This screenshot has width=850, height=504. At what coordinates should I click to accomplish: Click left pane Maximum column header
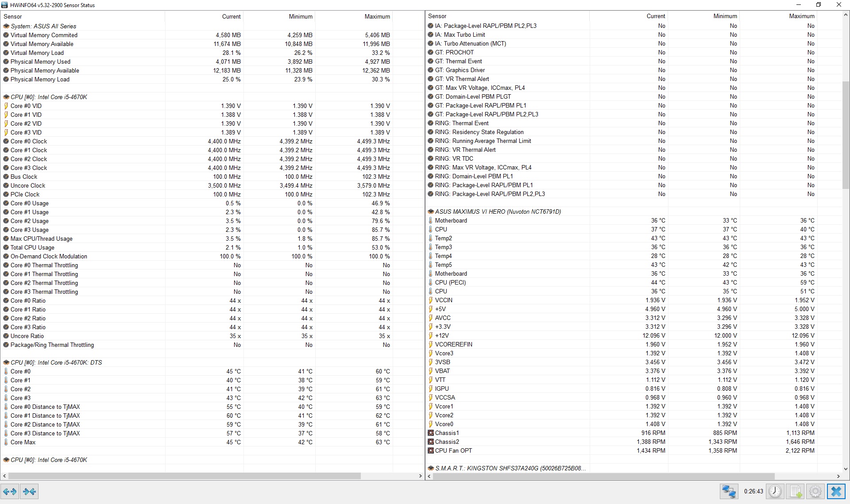tap(354, 16)
